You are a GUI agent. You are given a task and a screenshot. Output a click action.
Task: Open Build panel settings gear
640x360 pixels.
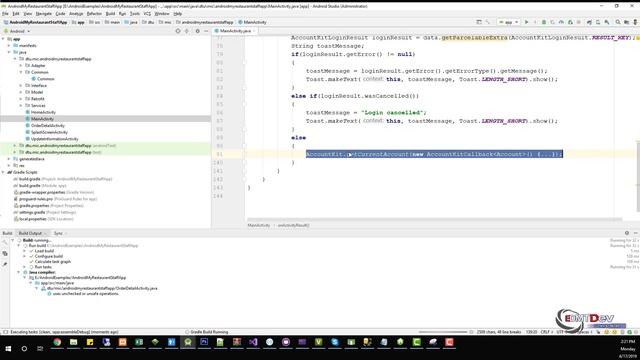[x=627, y=233]
